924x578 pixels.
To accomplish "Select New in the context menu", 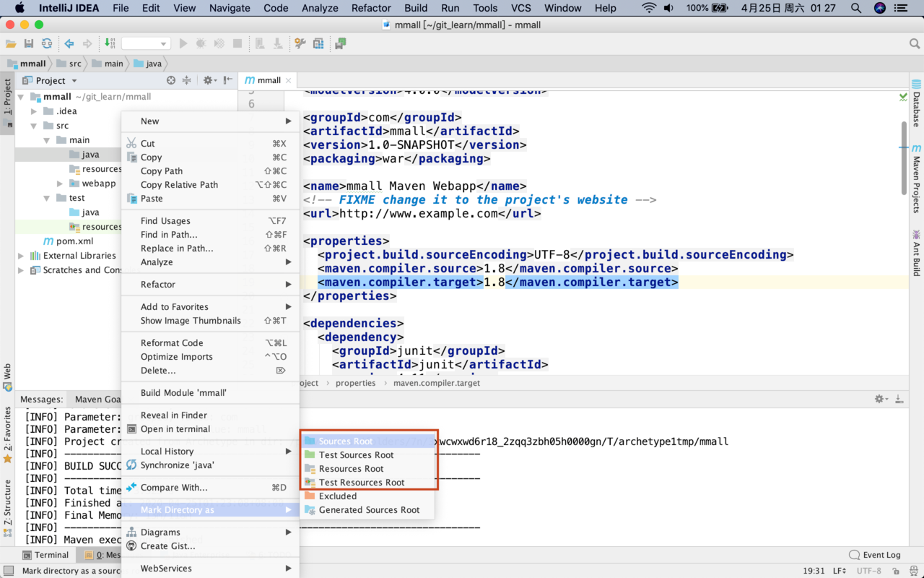I will [x=210, y=121].
